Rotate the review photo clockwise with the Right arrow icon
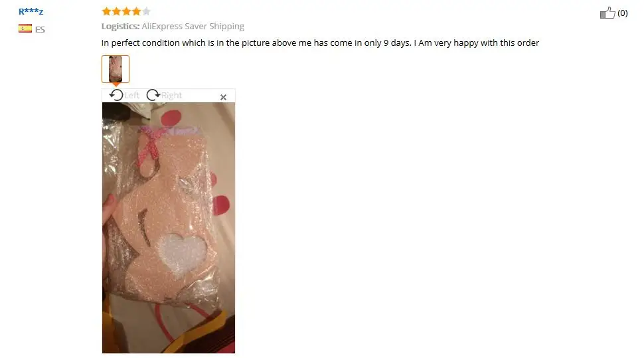Viewport: 644px width, 358px height. pyautogui.click(x=153, y=96)
